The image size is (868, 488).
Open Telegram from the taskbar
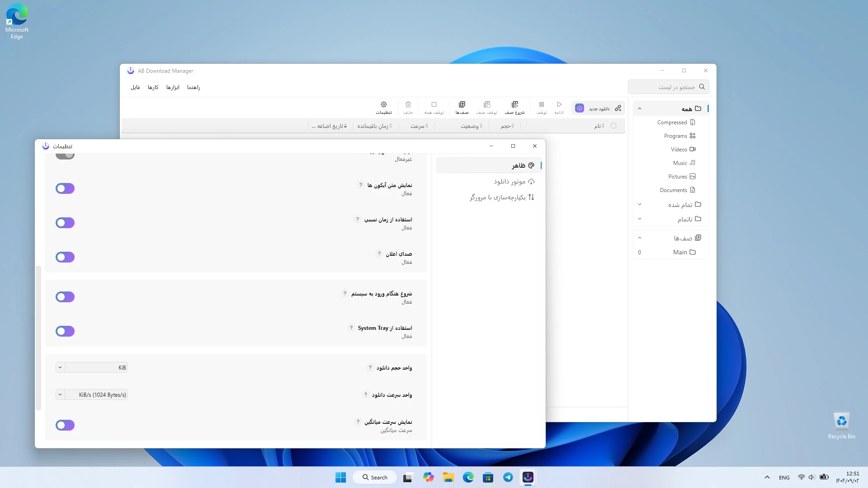[x=508, y=477]
